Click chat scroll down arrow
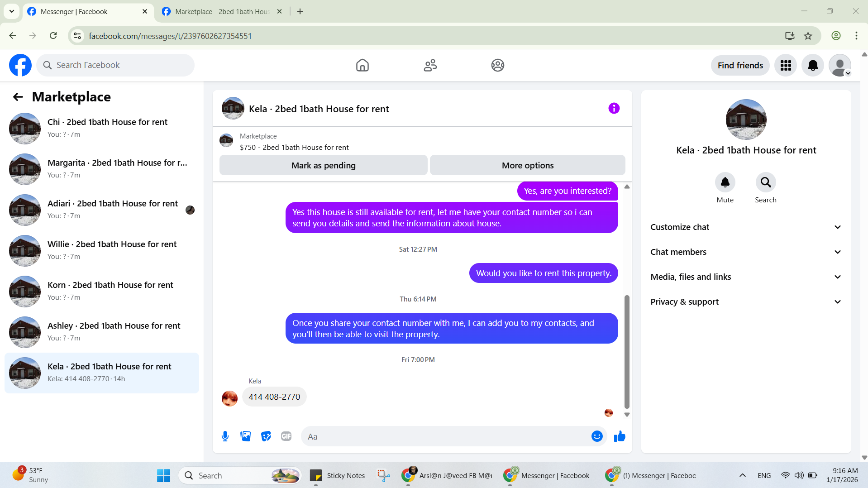Viewport: 868px width, 488px height. click(x=627, y=415)
